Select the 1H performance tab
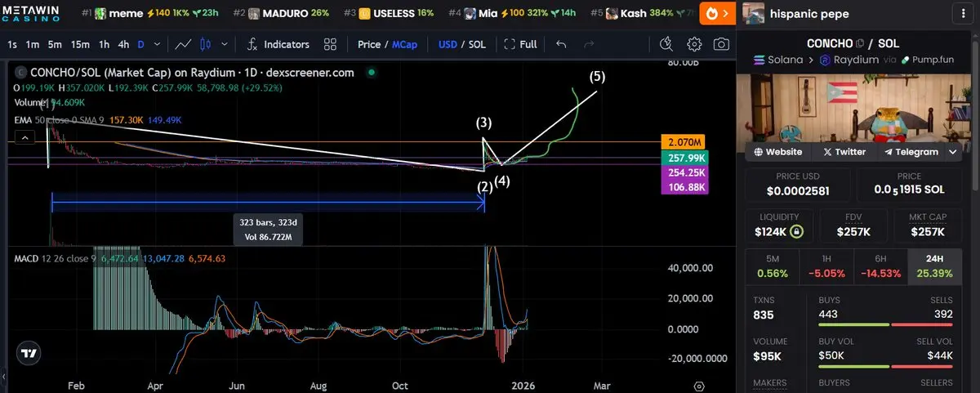Image resolution: width=980 pixels, height=393 pixels. 826,266
